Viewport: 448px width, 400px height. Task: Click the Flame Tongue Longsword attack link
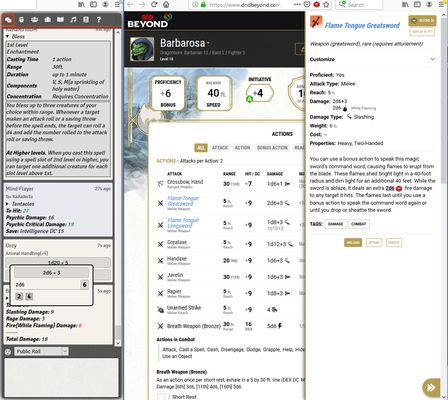pyautogui.click(x=183, y=223)
